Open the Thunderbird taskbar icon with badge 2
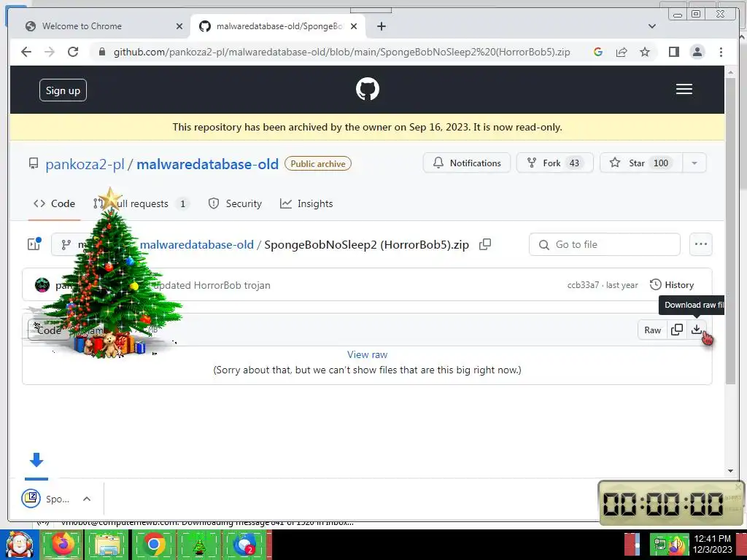Viewport: 747px width, 560px height. click(x=245, y=544)
